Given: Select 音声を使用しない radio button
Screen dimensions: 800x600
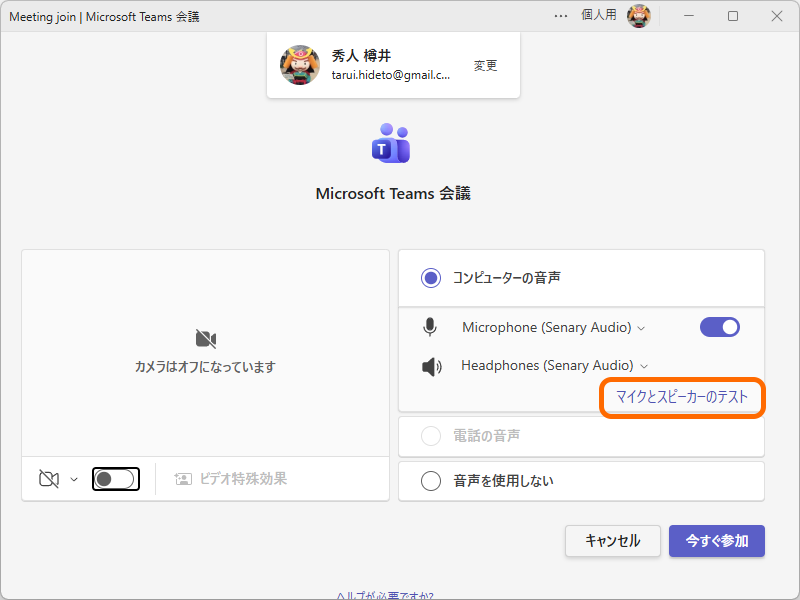Looking at the screenshot, I should coord(431,481).
